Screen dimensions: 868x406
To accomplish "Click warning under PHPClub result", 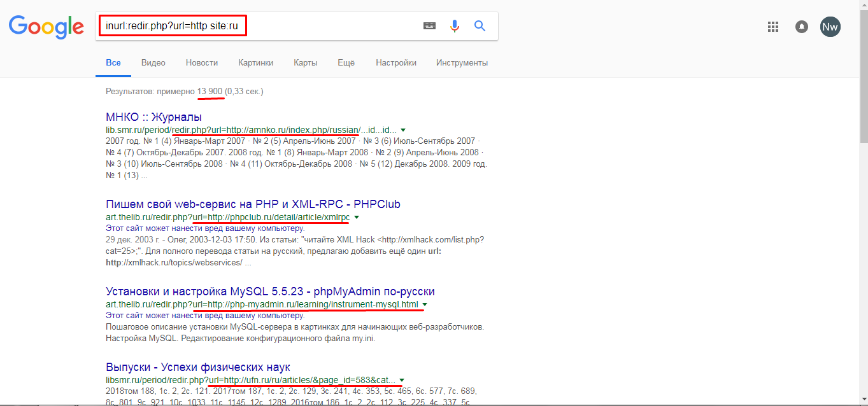I will (x=205, y=228).
